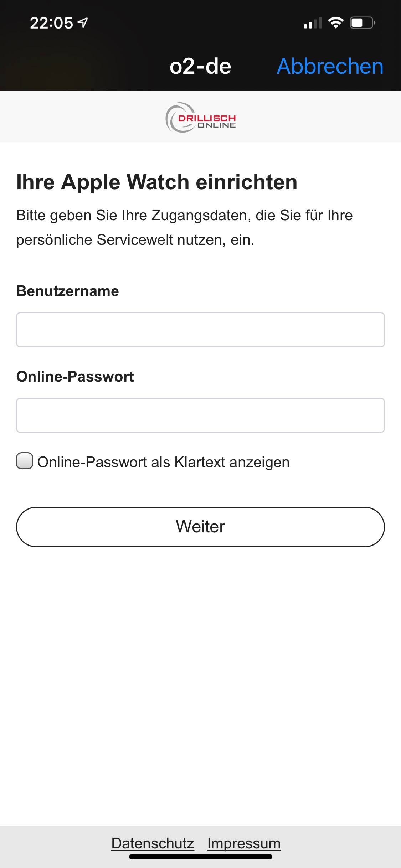Tap the o2-de page title
The height and width of the screenshot is (868, 401).
point(200,66)
